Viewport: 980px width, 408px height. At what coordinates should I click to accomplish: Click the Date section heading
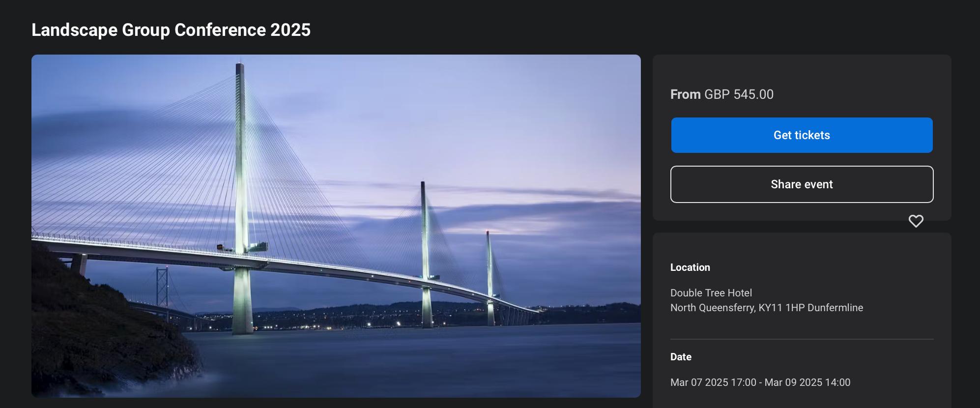click(x=681, y=357)
